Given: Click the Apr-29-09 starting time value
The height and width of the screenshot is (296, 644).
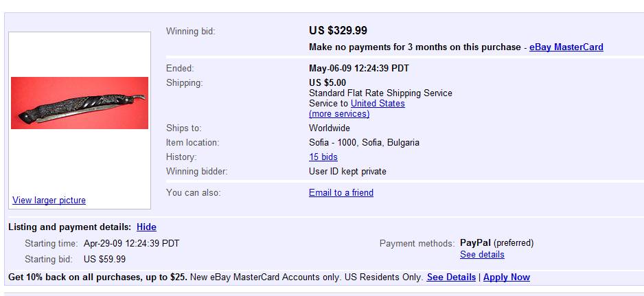Looking at the screenshot, I should 131,243.
